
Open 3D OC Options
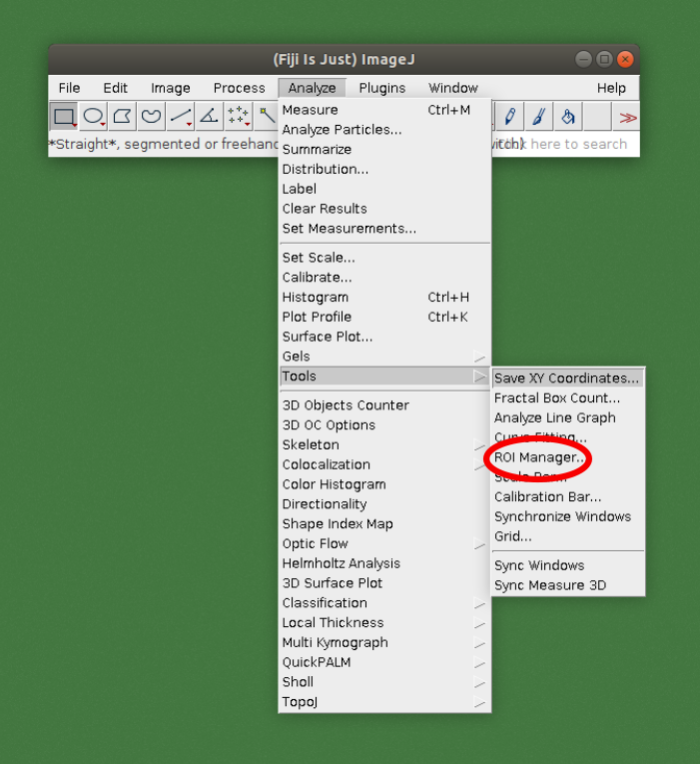(384, 424)
